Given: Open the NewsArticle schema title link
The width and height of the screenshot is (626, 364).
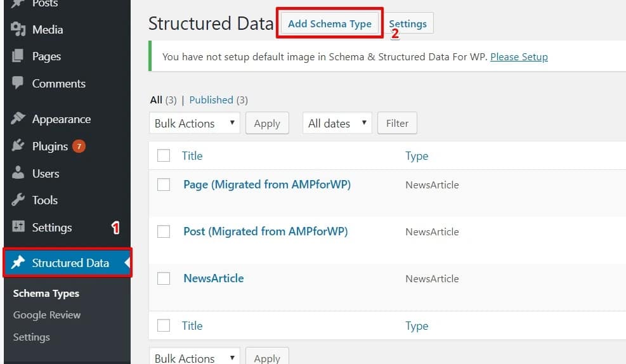Looking at the screenshot, I should tap(214, 278).
